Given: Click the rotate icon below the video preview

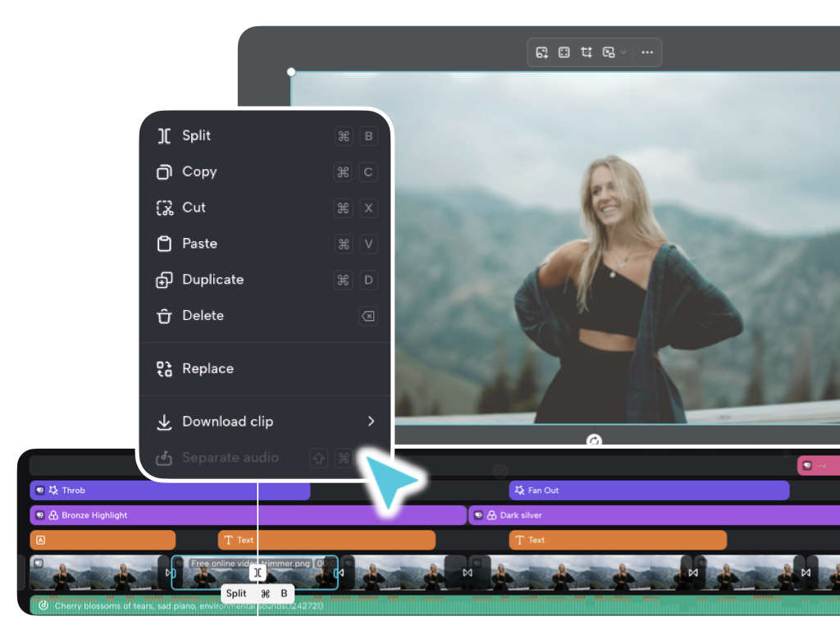Looking at the screenshot, I should tap(594, 441).
